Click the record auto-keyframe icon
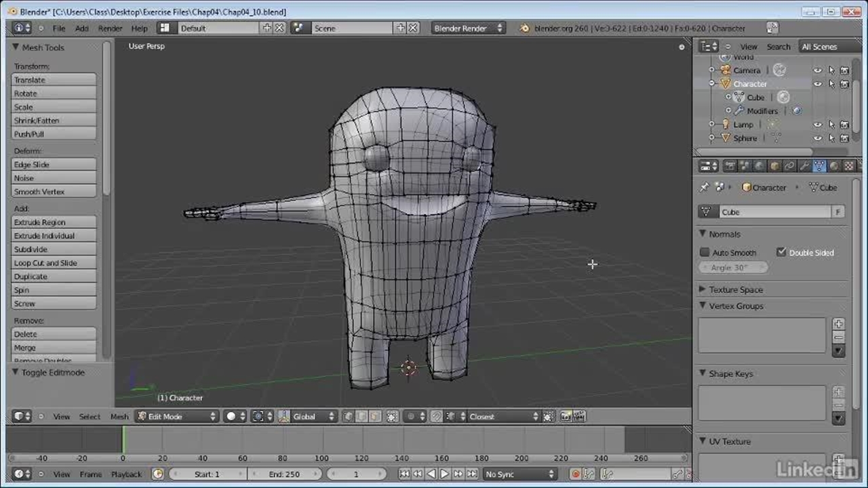This screenshot has width=868, height=488. pos(576,474)
